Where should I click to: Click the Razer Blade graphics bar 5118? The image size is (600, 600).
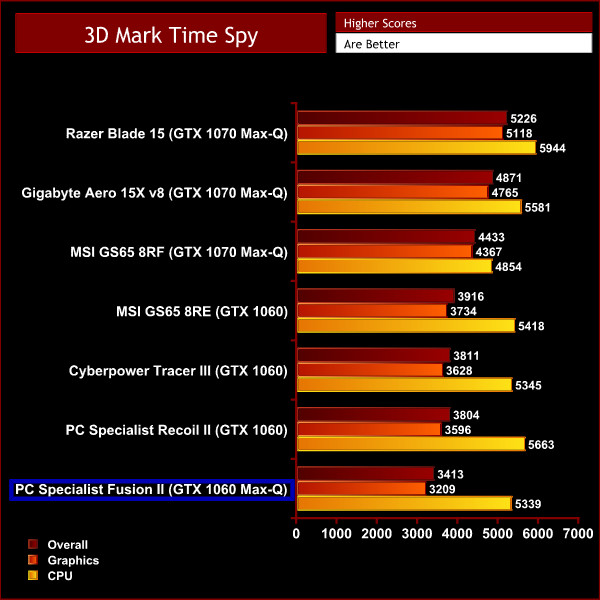(400, 133)
